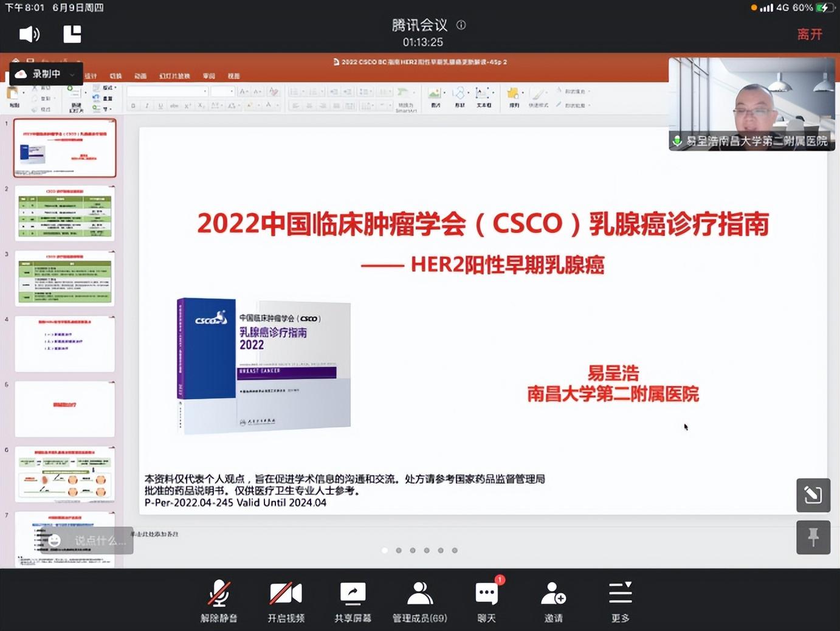The image size is (840, 631).
Task: Leave the meeting via 离开
Action: point(810,34)
